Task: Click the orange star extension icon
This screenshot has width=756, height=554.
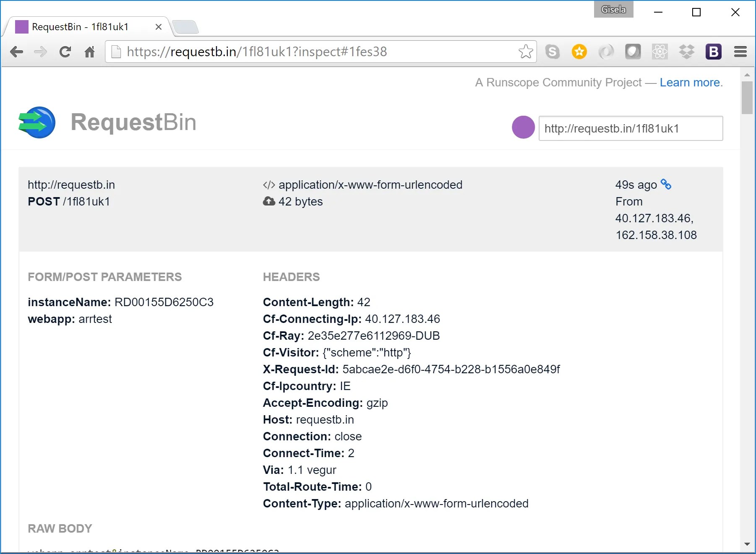Action: point(579,52)
